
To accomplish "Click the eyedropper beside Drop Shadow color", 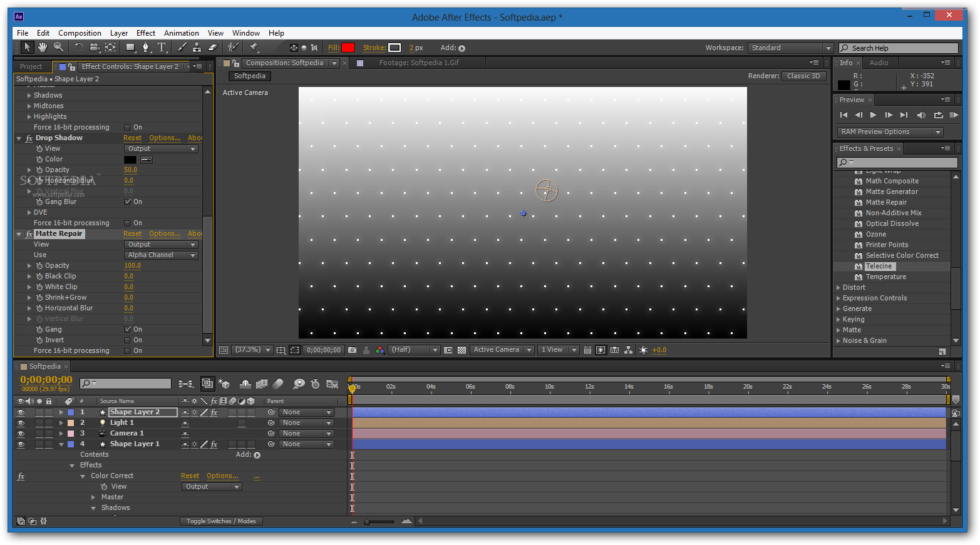I will tap(146, 160).
